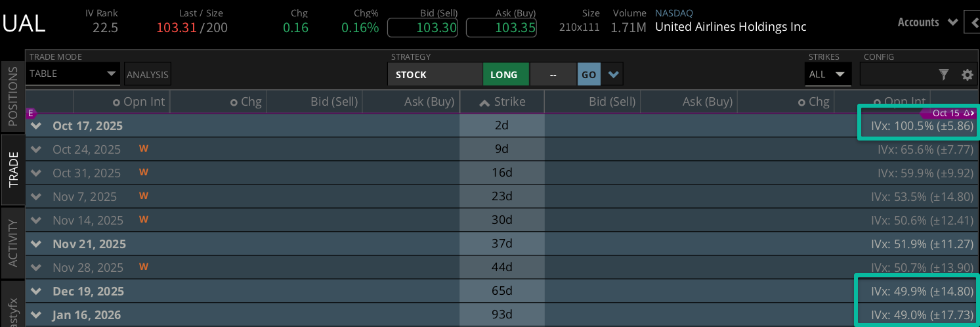Expand the Oct 17, 2025 expiration row
Image resolution: width=980 pixels, height=327 pixels.
point(36,126)
